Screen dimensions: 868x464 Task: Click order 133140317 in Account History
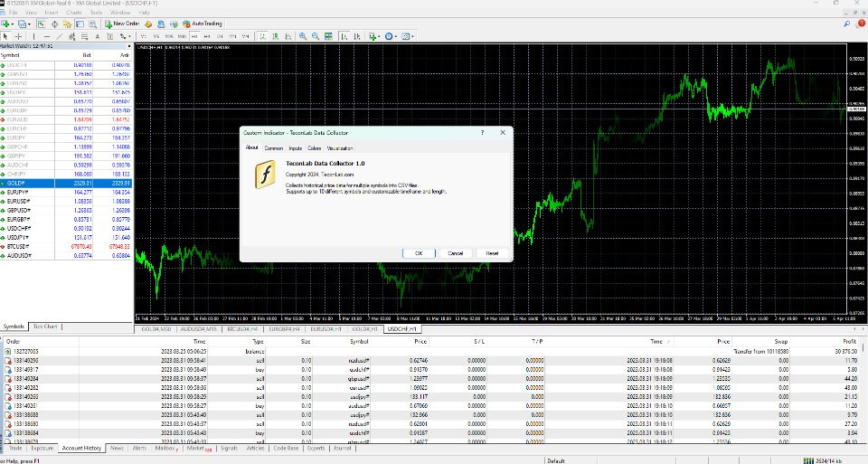pos(26,370)
